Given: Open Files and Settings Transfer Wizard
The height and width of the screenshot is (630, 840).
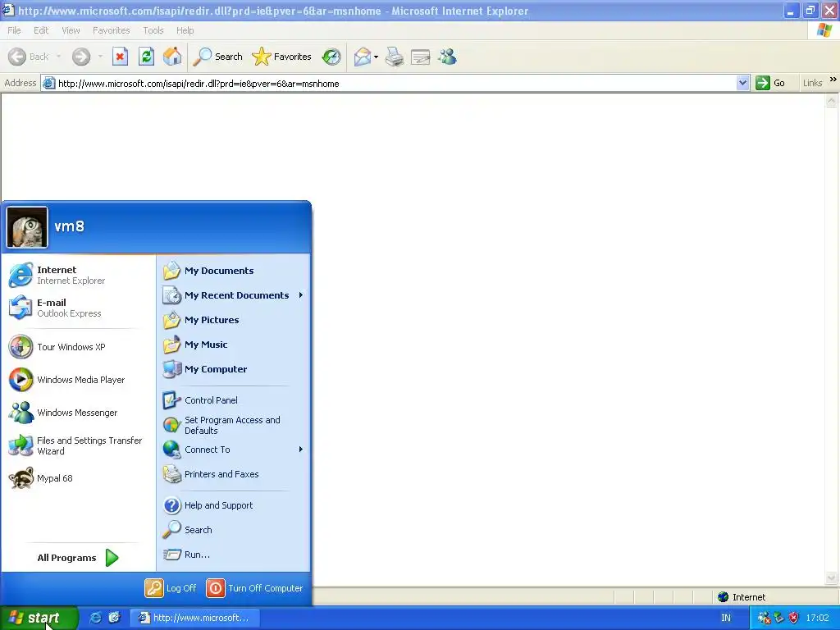Looking at the screenshot, I should click(x=78, y=445).
